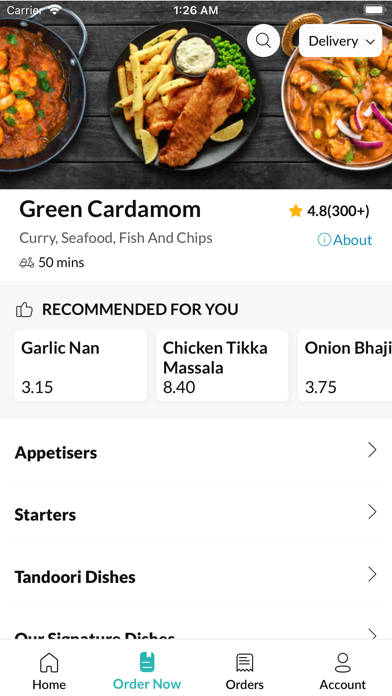
Task: Click the About info circle icon
Action: click(324, 240)
